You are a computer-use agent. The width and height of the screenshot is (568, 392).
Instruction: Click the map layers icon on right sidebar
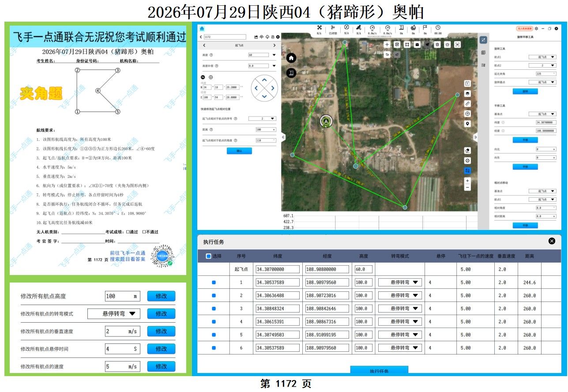(x=468, y=94)
